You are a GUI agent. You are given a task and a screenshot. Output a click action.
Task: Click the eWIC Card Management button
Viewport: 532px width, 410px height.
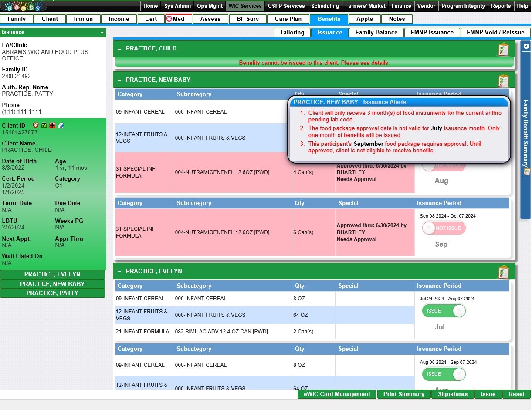point(337,394)
